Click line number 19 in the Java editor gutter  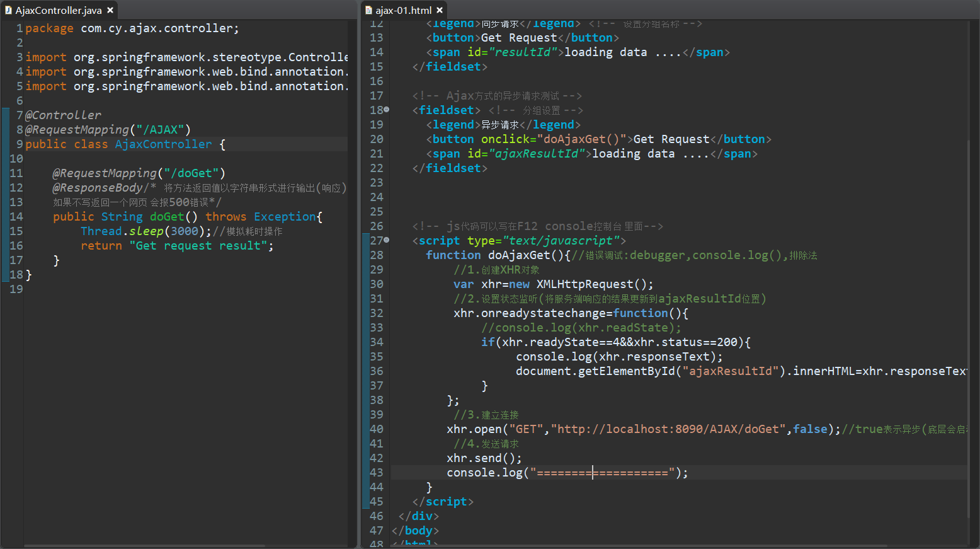click(x=16, y=289)
